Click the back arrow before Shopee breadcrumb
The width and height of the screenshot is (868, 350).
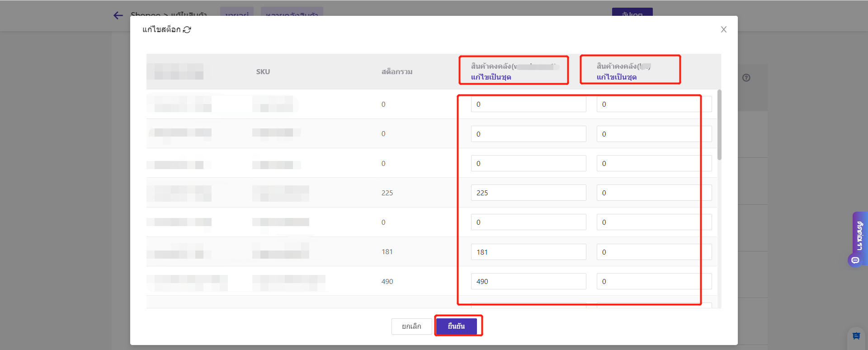tap(118, 16)
